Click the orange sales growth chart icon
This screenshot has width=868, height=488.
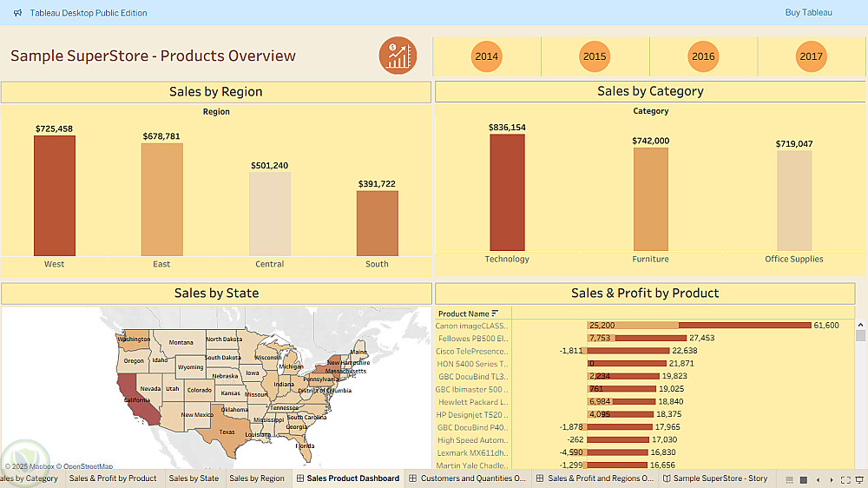click(398, 56)
